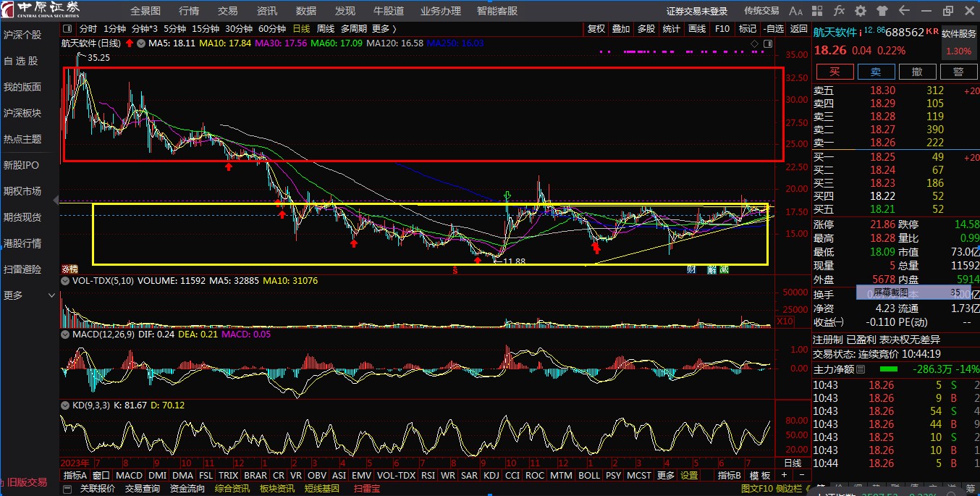Toggle 复权 adjustment

(x=596, y=29)
